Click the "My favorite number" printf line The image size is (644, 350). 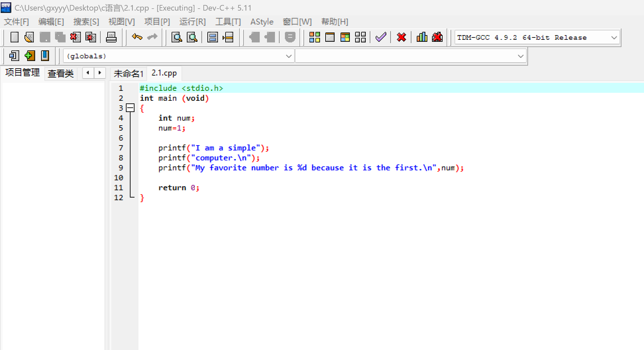pos(311,168)
